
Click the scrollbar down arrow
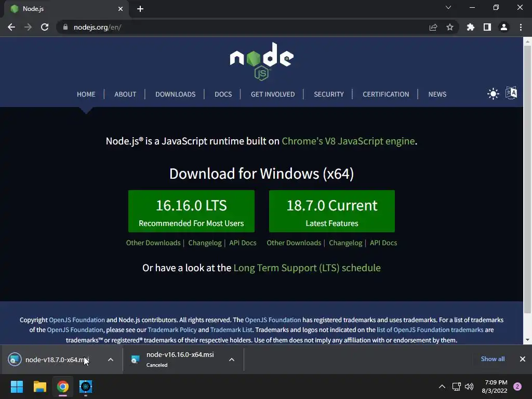pos(527,340)
